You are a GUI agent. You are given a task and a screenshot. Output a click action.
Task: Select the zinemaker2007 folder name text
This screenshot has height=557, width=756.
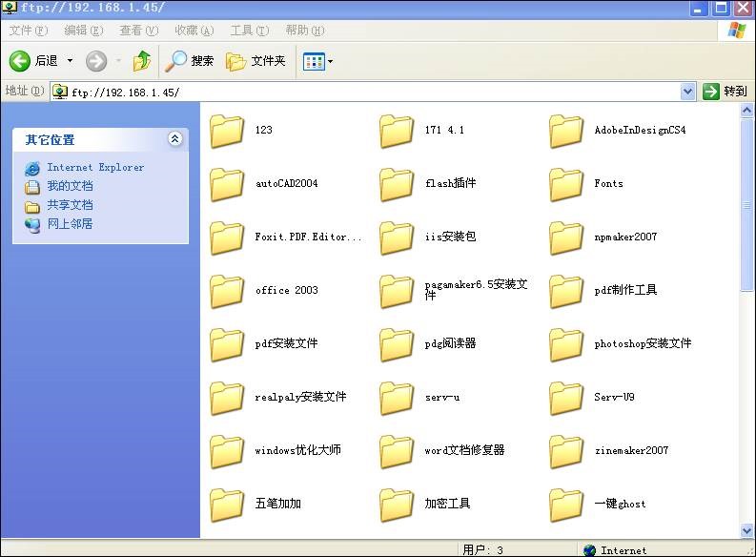tap(632, 450)
